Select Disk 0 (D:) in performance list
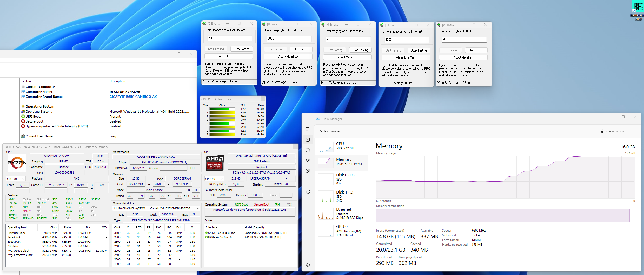Viewport: 644px width, 275px height. click(x=342, y=179)
